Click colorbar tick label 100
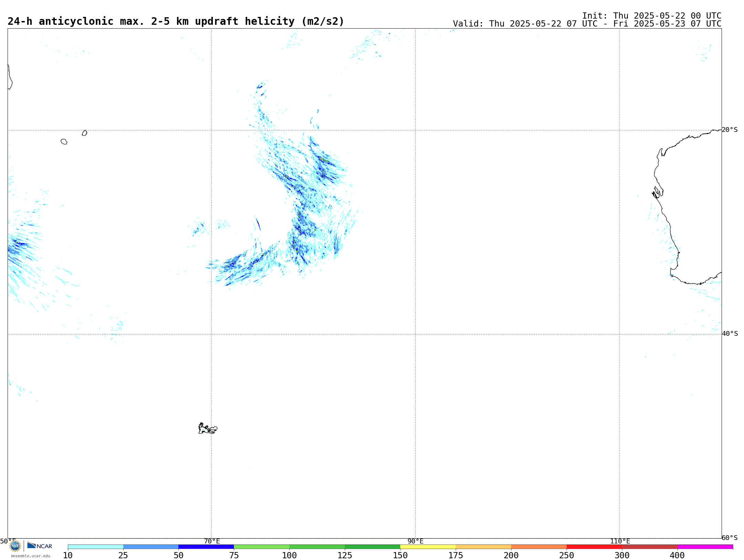 [289, 556]
